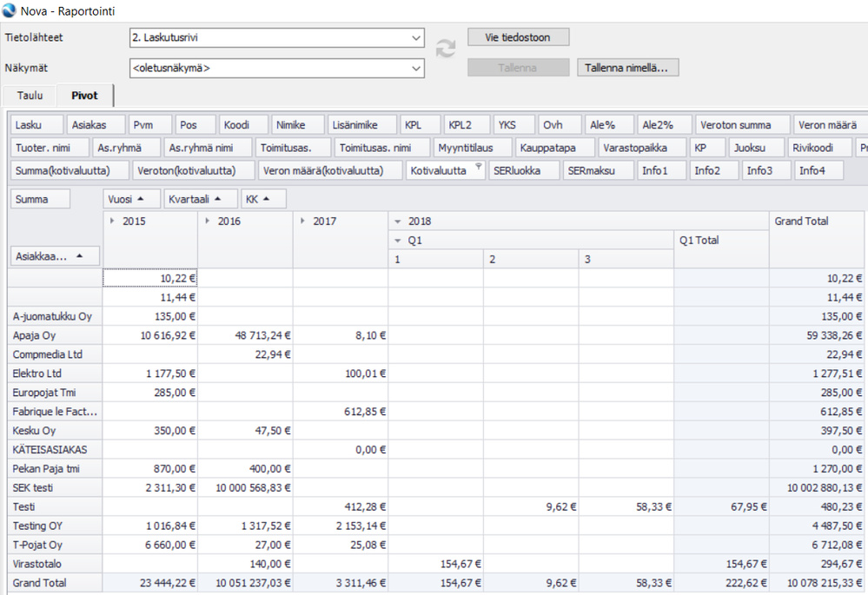Expand the 2015 year column

pos(110,221)
